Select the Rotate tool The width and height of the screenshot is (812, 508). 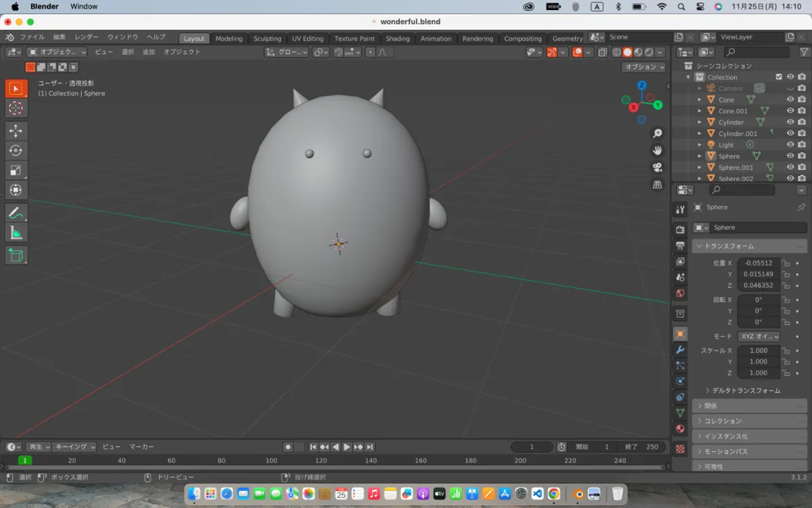16,151
